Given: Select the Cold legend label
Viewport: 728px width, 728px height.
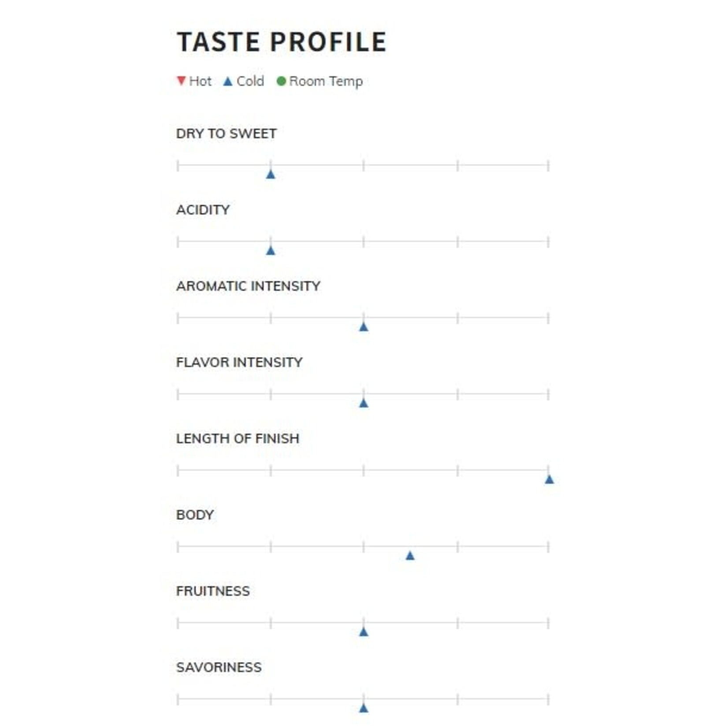Looking at the screenshot, I should coord(250,81).
